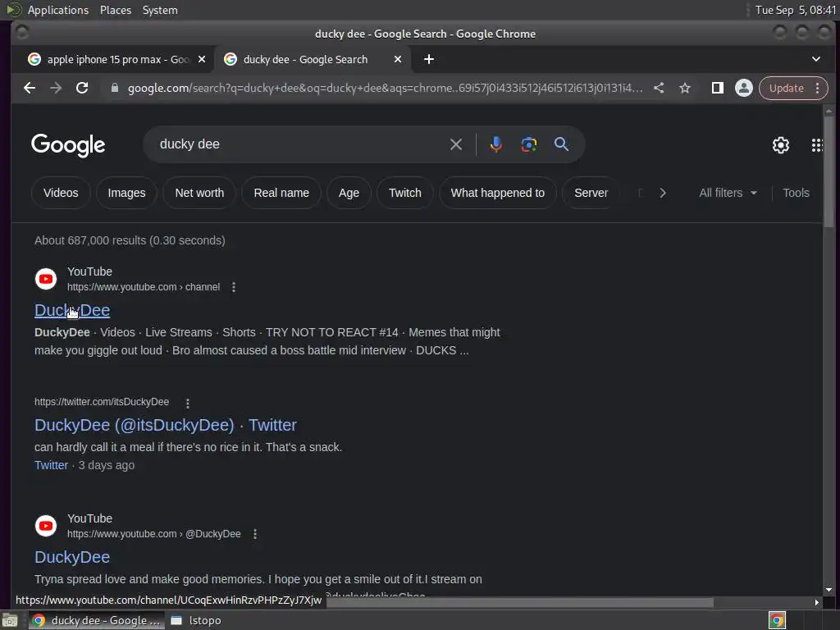Screen dimensions: 840x630
Task: Filter results by Videos
Action: point(61,193)
